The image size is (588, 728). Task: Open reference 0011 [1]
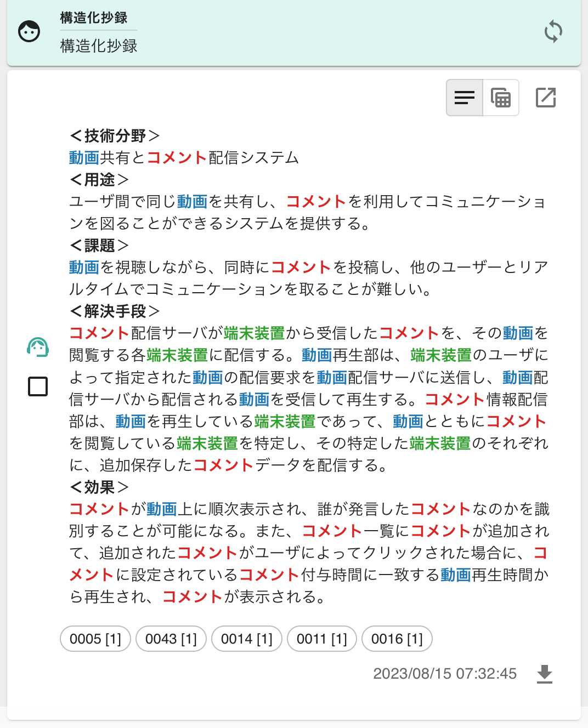point(321,638)
